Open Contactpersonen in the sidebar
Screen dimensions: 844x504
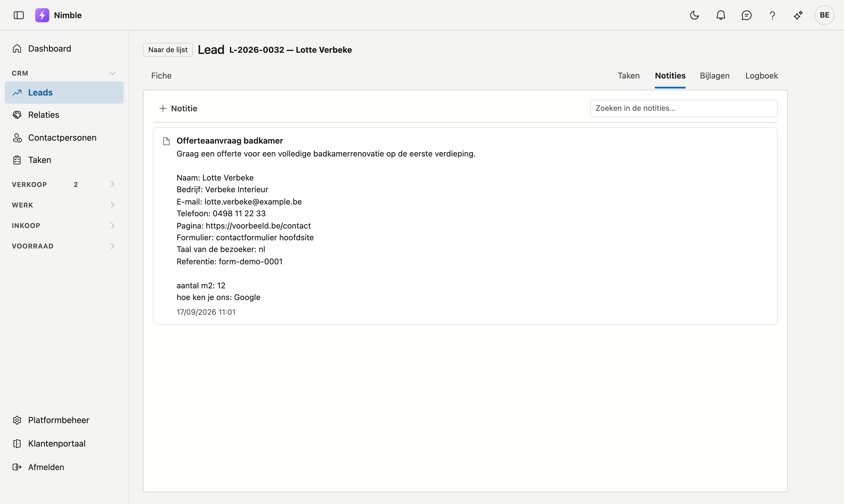pos(64,137)
